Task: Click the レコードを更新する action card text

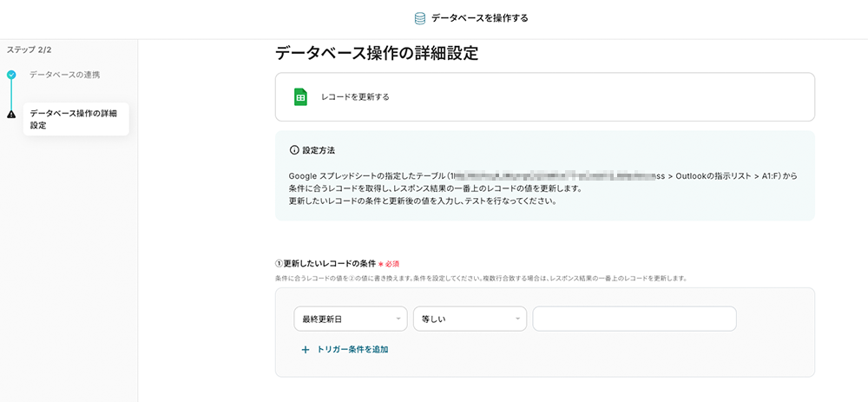Action: (355, 96)
